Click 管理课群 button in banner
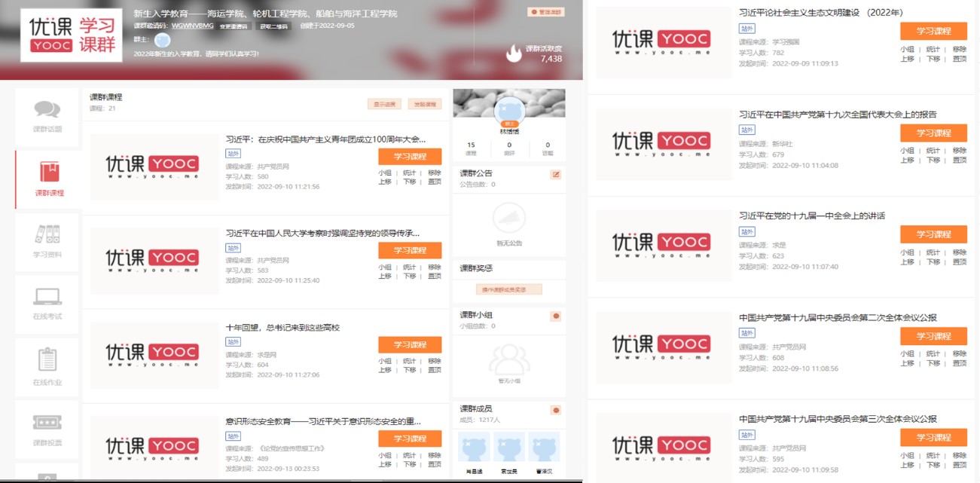980x483 pixels. click(x=545, y=12)
